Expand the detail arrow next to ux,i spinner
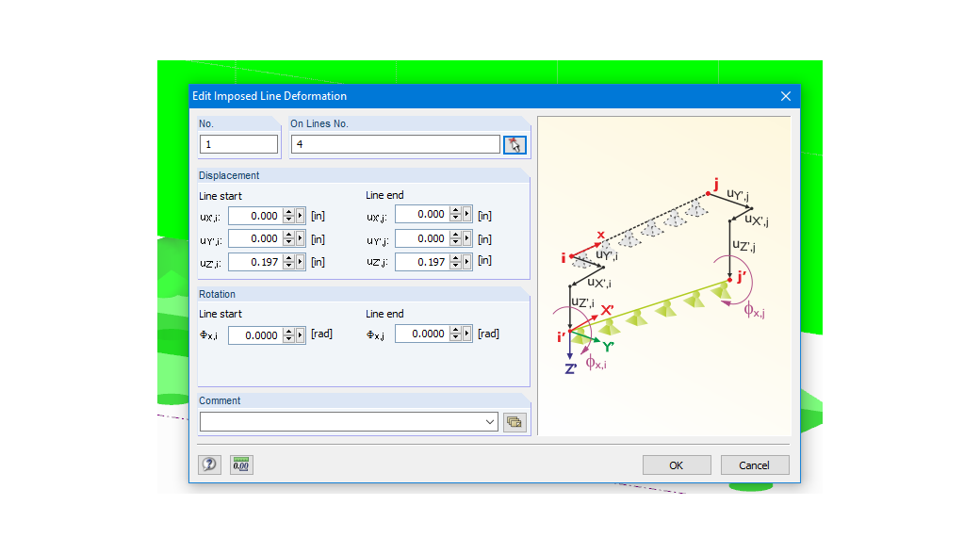The width and height of the screenshot is (980, 554). click(x=300, y=213)
